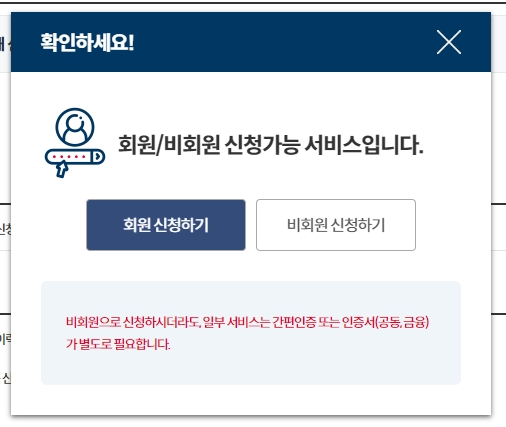Choose 비회원 신청하기 to apply as a non-member
The image size is (506, 427).
coord(336,225)
